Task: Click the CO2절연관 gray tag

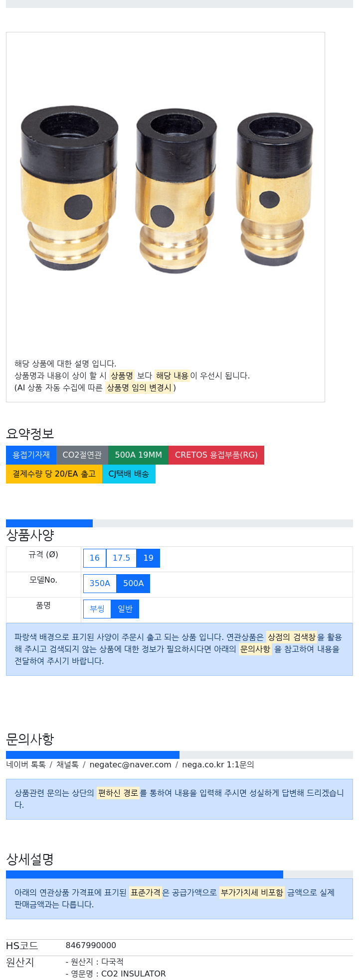Action: coord(82,455)
